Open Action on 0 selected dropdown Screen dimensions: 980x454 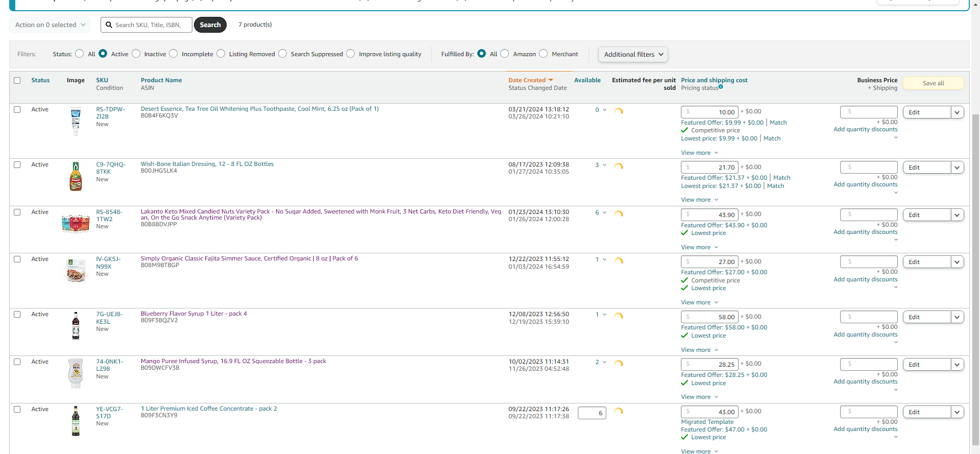pos(50,25)
